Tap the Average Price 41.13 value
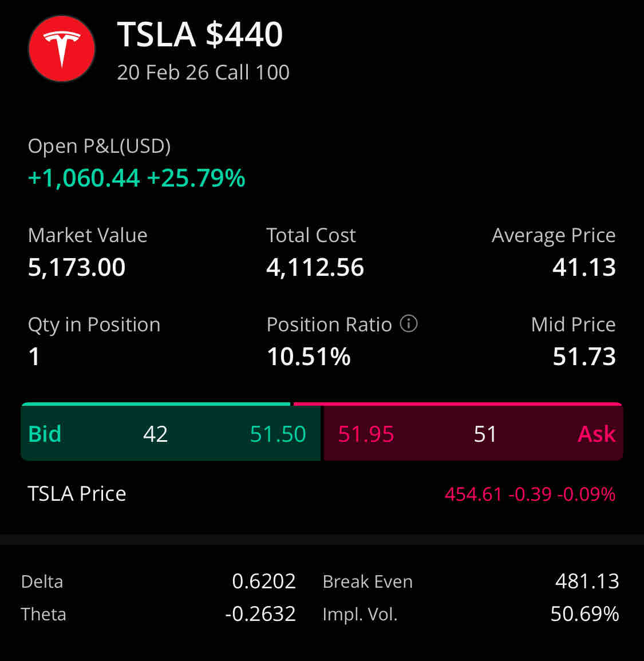 pos(584,267)
